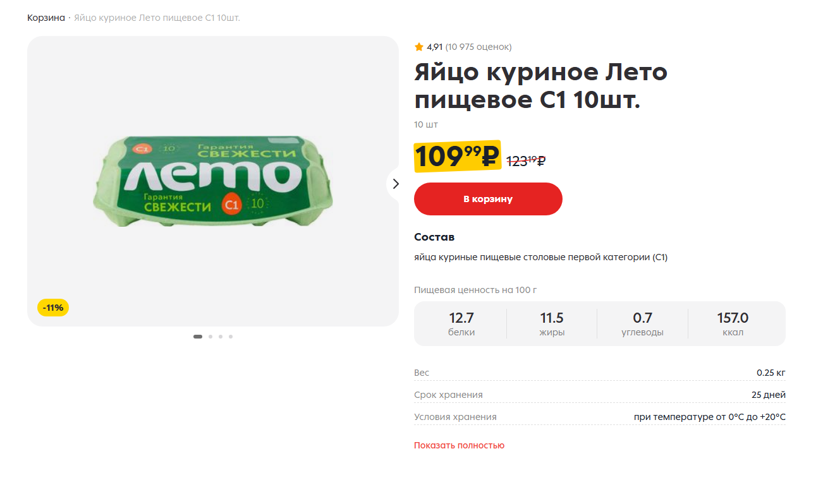Click the Лето egg carton product image
The width and height of the screenshot is (835, 504).
click(x=213, y=181)
